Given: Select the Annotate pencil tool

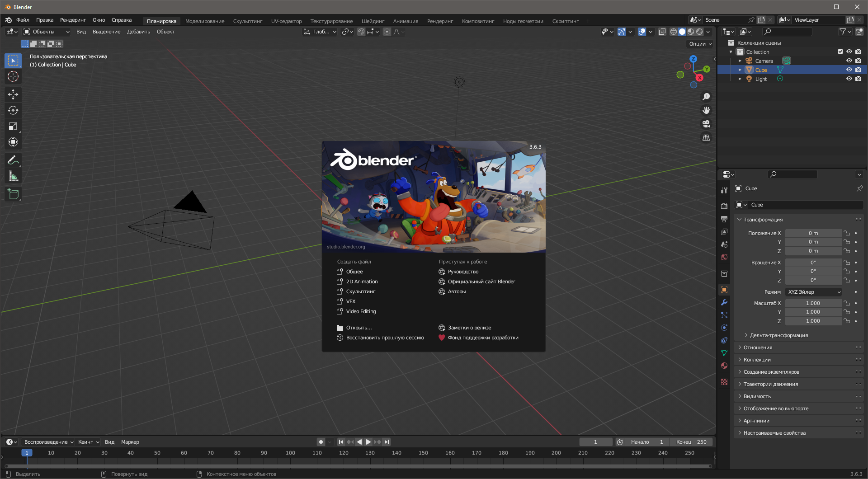Looking at the screenshot, I should pos(13,160).
